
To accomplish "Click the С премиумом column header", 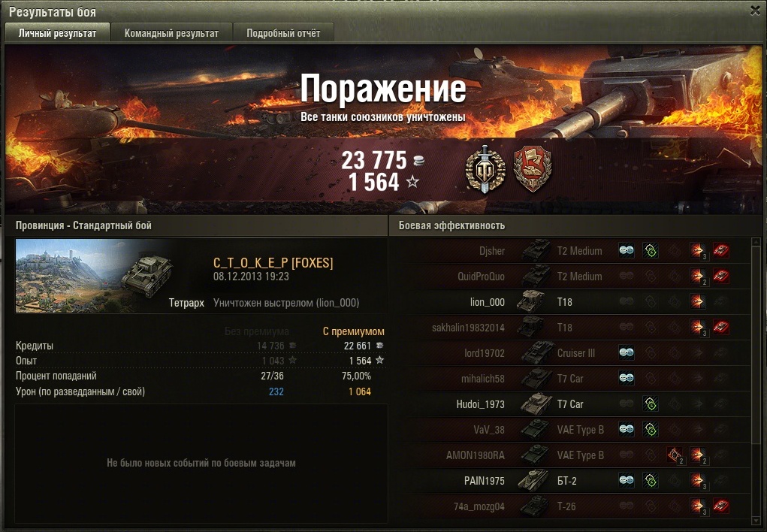I will pos(354,331).
